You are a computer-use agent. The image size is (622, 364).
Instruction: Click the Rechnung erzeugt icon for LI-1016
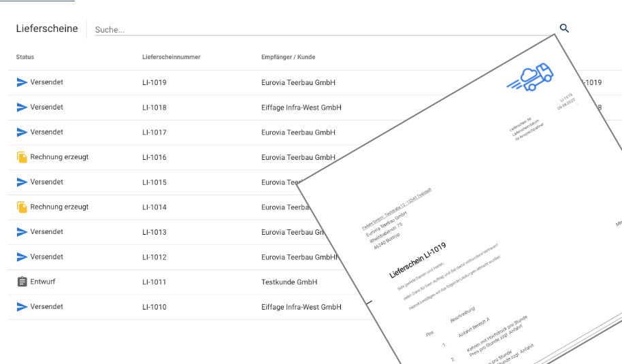[22, 157]
